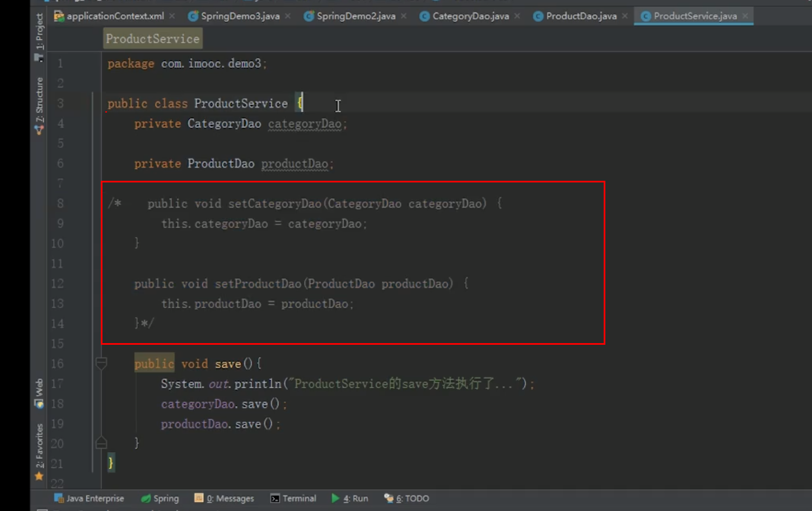812x511 pixels.
Task: Click the class icon on CategoryDao.java tab
Action: pos(424,16)
